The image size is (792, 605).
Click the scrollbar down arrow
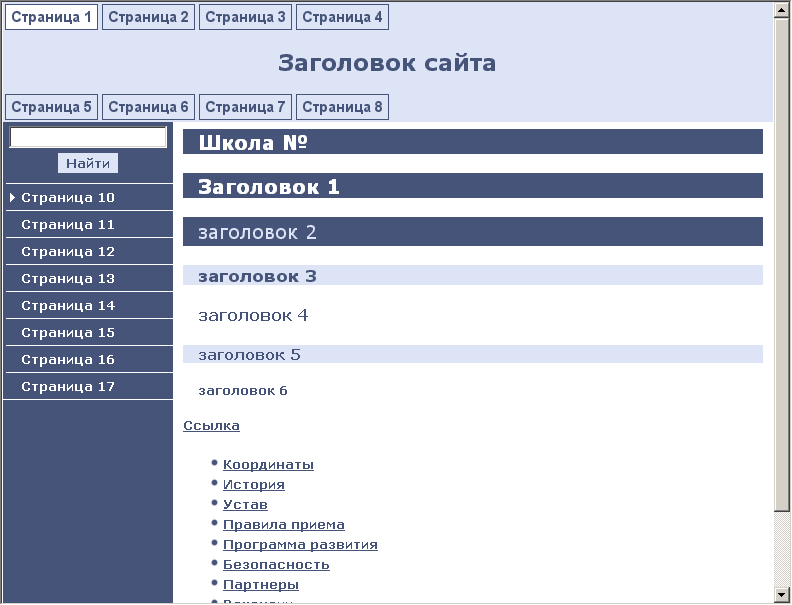tap(781, 594)
